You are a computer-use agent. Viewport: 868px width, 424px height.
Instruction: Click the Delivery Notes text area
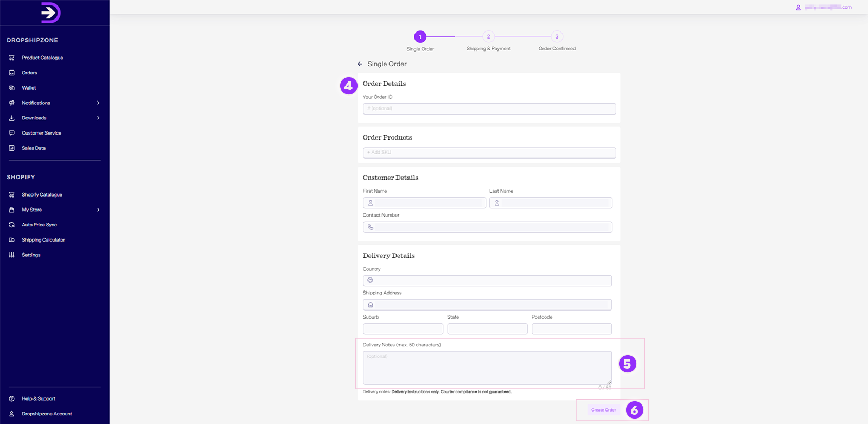(487, 368)
